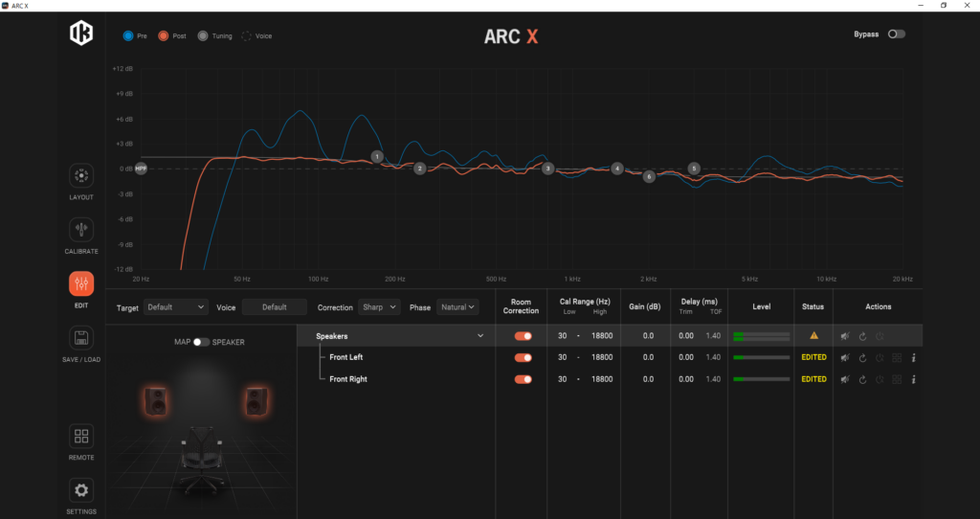The height and width of the screenshot is (519, 980).
Task: Open the Phase dropdown
Action: pos(457,307)
